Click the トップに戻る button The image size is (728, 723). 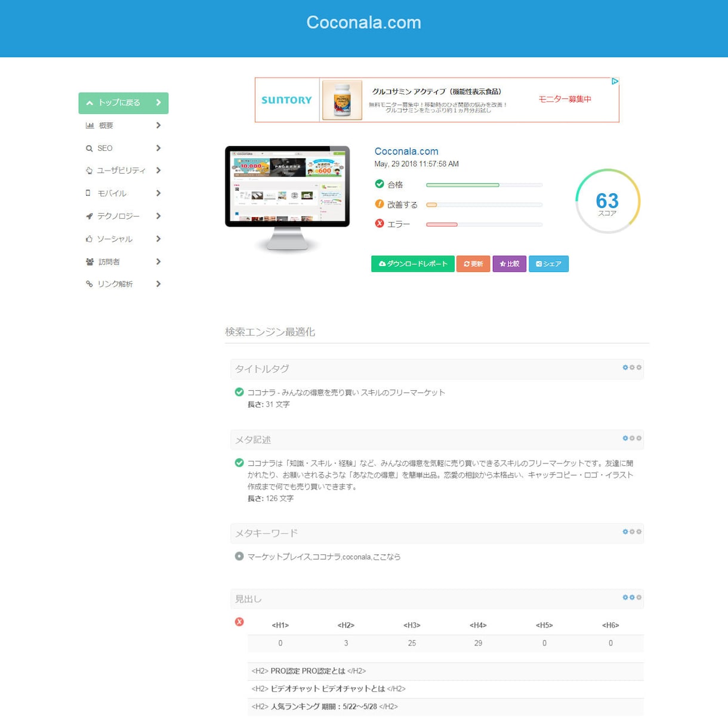(x=124, y=103)
